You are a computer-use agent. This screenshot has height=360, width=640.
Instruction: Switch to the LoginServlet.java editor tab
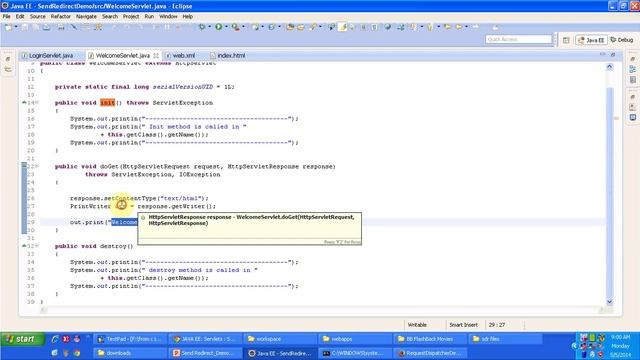tap(48, 56)
